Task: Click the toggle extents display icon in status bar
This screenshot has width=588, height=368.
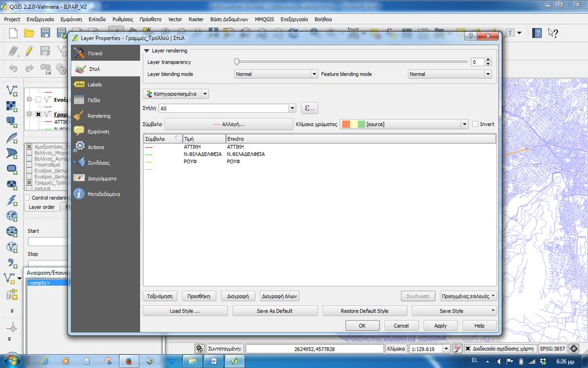Action: pyautogui.click(x=199, y=349)
